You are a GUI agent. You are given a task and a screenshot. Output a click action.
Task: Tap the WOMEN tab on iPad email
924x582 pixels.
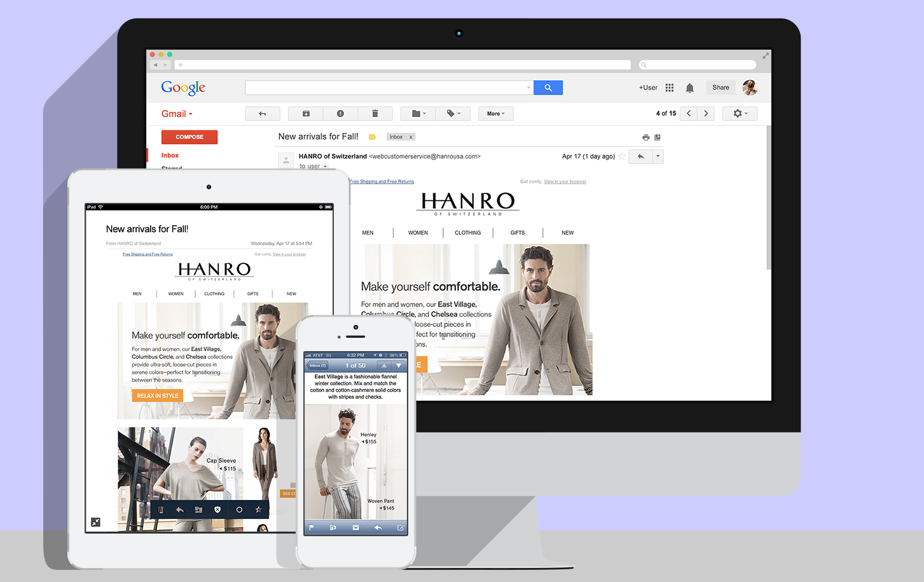pos(176,294)
